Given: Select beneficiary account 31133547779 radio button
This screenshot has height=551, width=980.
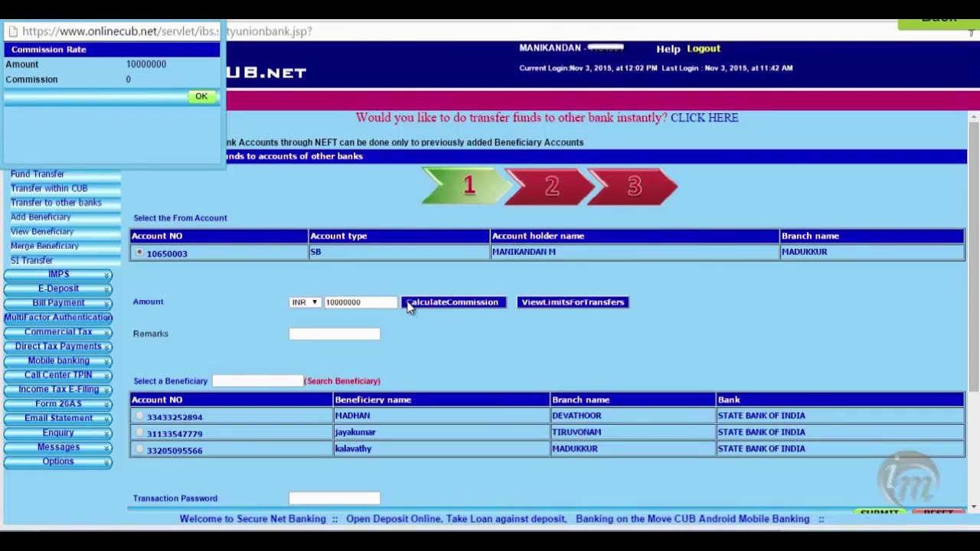Looking at the screenshot, I should coord(139,433).
